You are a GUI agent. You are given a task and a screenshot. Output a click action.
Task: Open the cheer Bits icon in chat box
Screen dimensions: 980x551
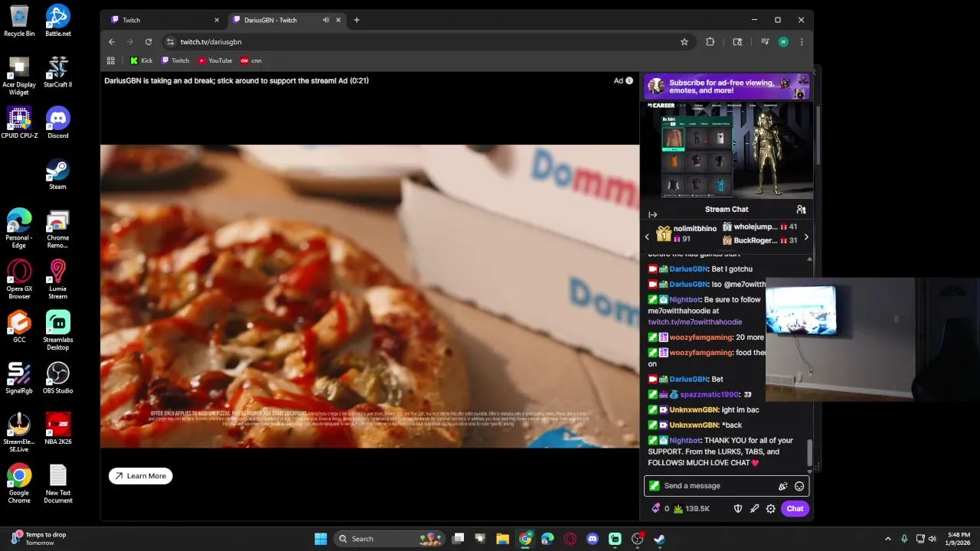click(782, 486)
